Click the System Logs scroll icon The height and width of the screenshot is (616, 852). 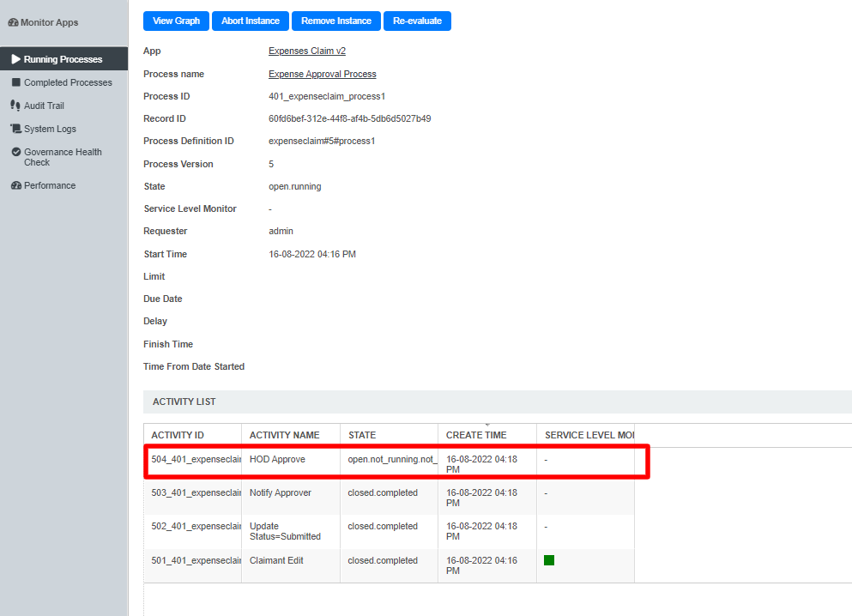tap(15, 129)
